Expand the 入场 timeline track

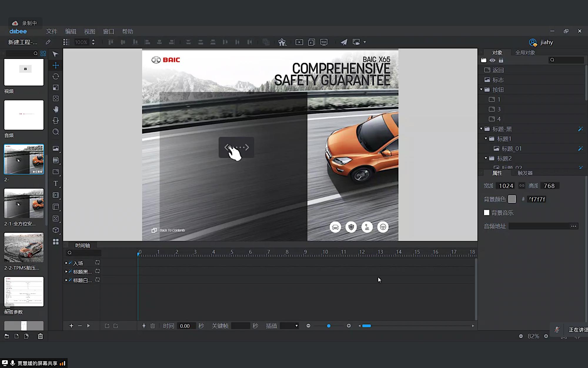(66, 263)
